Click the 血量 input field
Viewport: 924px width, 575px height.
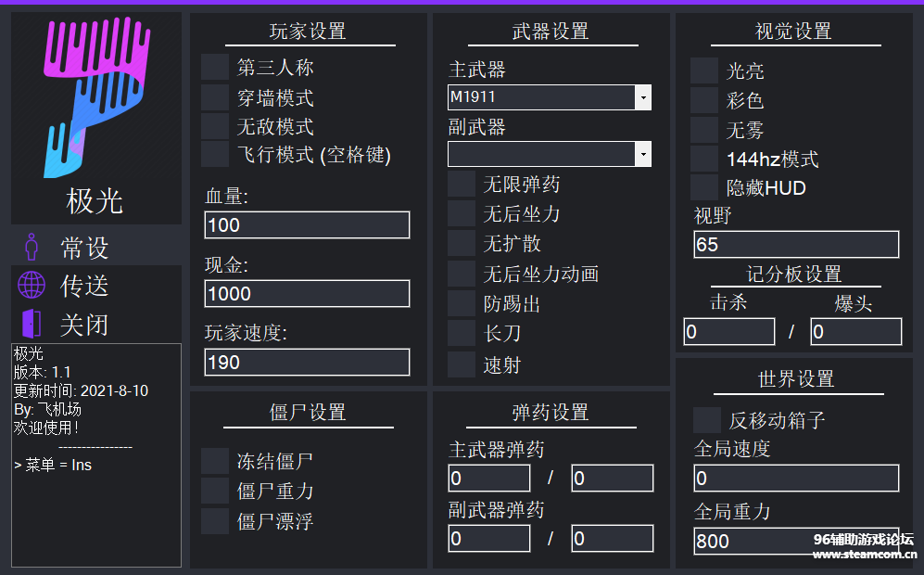point(307,225)
